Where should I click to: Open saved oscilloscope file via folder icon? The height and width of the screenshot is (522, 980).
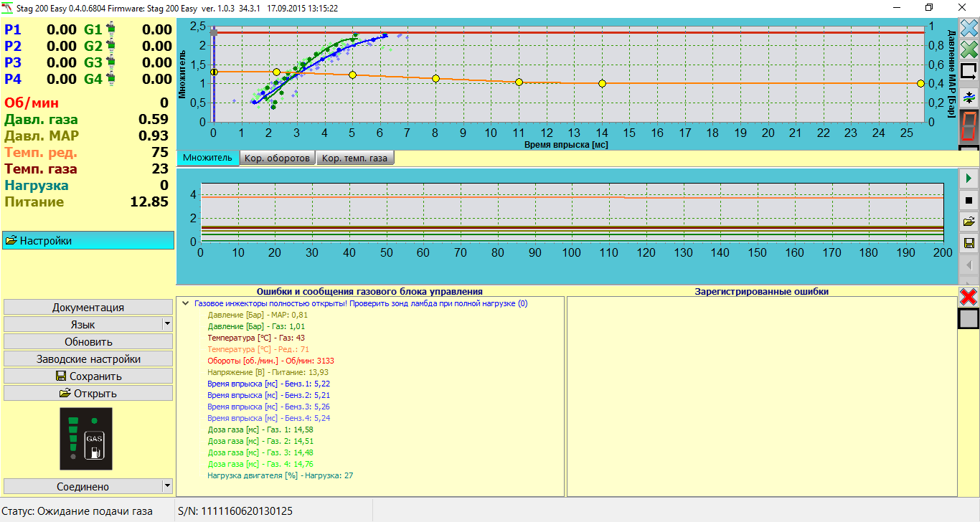[969, 222]
